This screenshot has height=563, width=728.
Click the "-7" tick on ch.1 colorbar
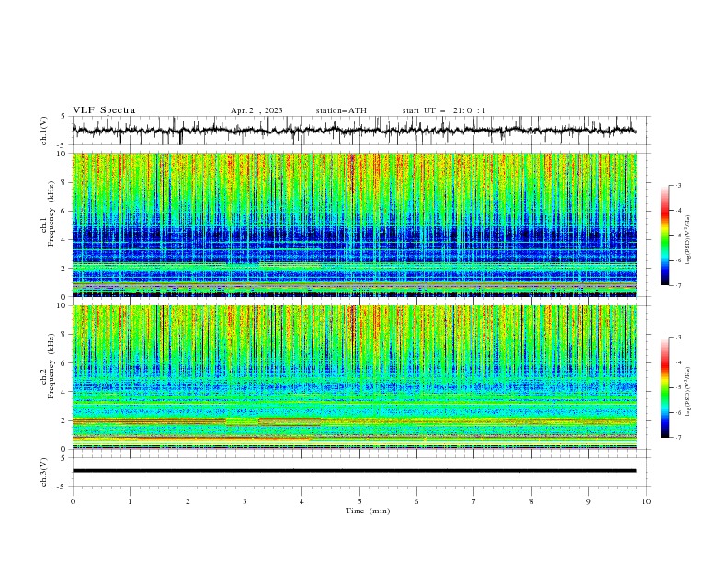[678, 285]
